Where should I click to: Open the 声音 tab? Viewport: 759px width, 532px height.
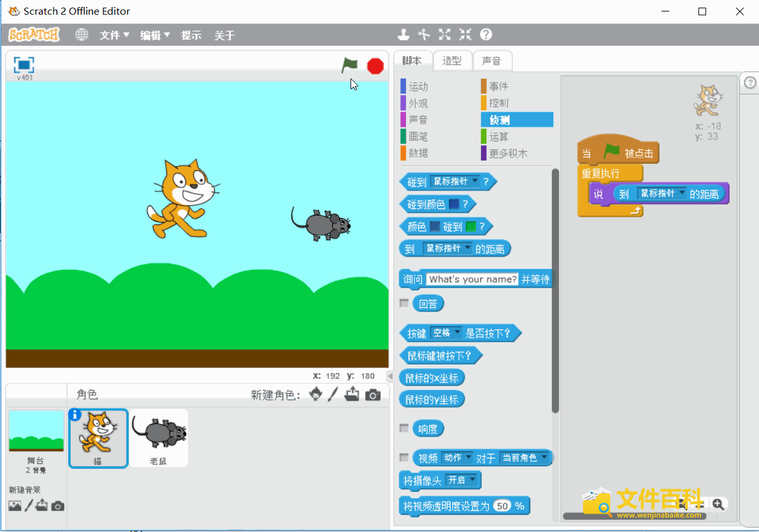(491, 61)
